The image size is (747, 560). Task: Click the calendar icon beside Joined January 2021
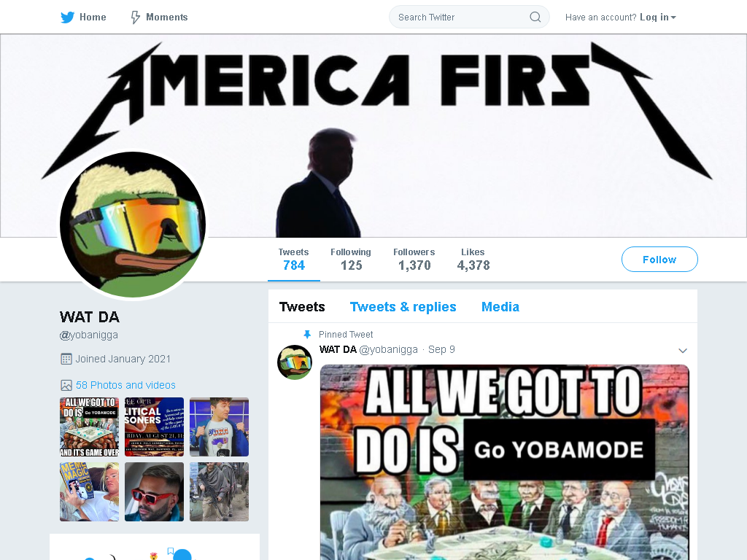[x=66, y=359]
